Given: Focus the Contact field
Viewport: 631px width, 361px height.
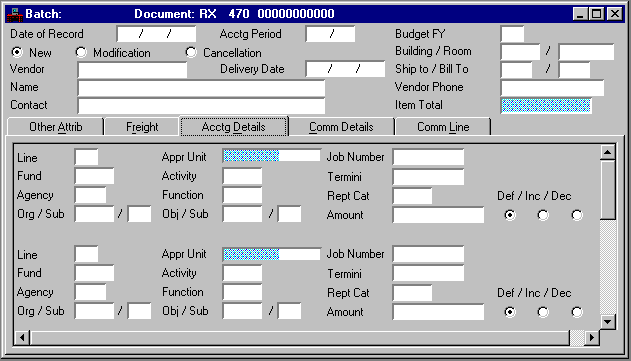Looking at the screenshot, I should tap(201, 105).
